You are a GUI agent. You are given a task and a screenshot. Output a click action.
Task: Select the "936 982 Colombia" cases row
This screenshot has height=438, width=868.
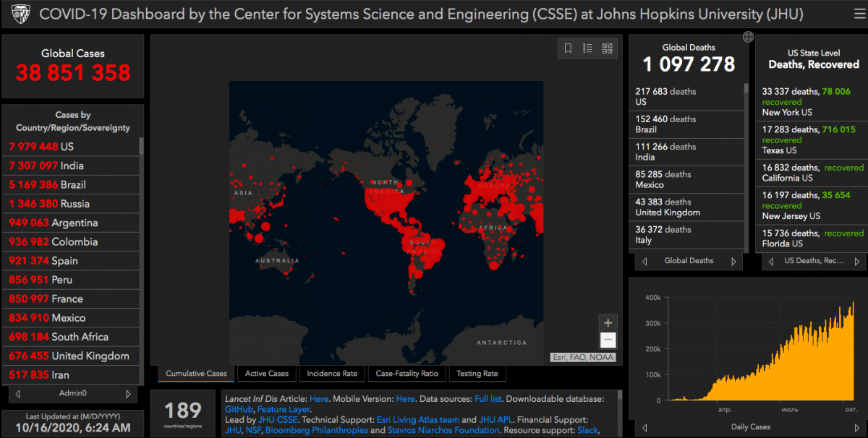coord(71,241)
